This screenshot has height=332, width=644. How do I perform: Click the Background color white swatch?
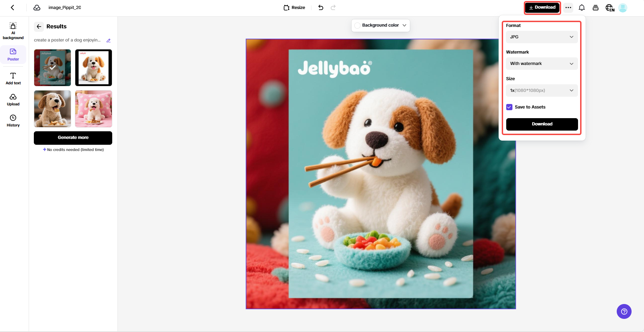[357, 26]
